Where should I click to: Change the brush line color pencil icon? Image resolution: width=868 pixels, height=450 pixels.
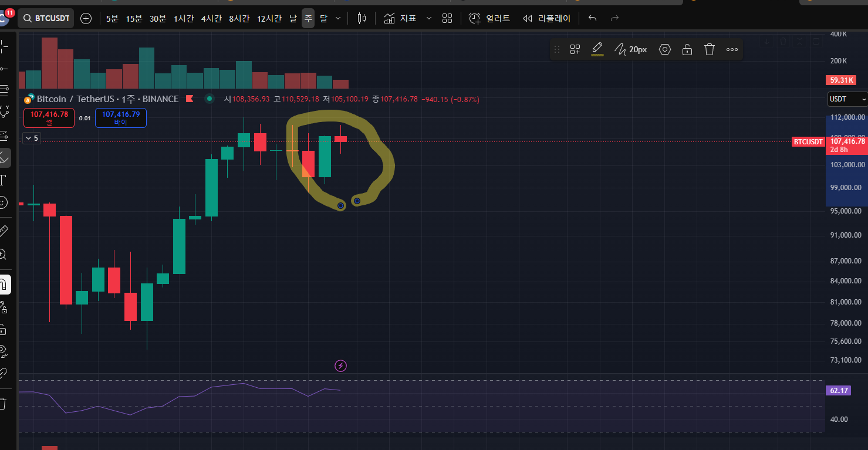tap(597, 49)
